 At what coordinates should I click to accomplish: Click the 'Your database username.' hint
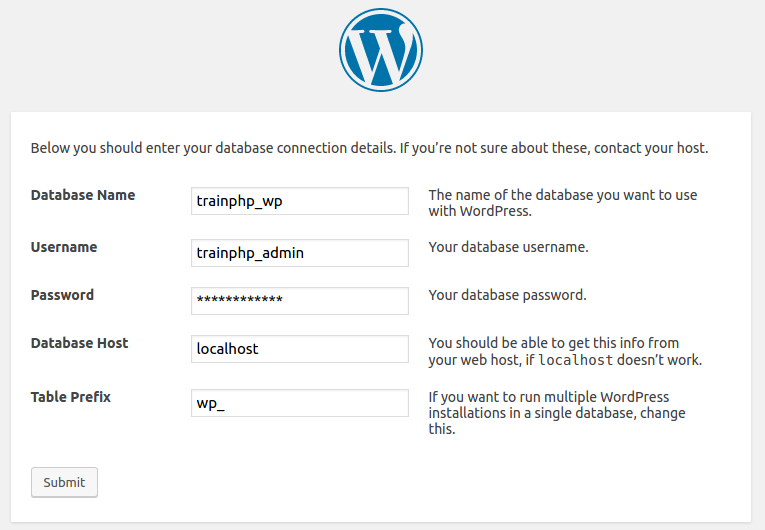508,247
